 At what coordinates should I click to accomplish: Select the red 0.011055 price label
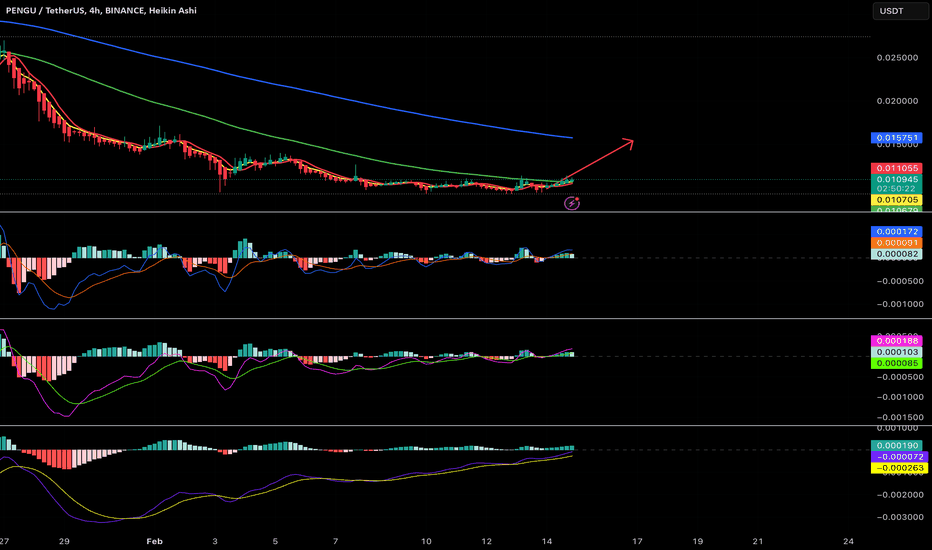(x=896, y=168)
